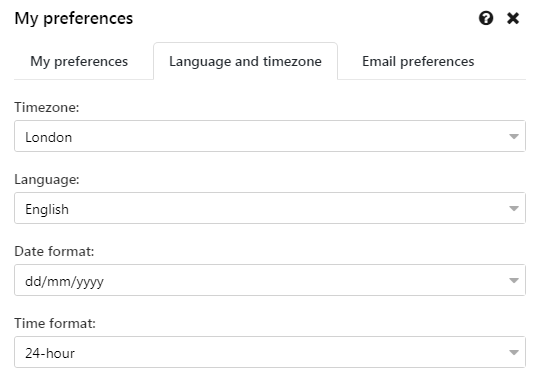The height and width of the screenshot is (380, 533).
Task: Click the Timezone: field label
Action: click(x=47, y=107)
